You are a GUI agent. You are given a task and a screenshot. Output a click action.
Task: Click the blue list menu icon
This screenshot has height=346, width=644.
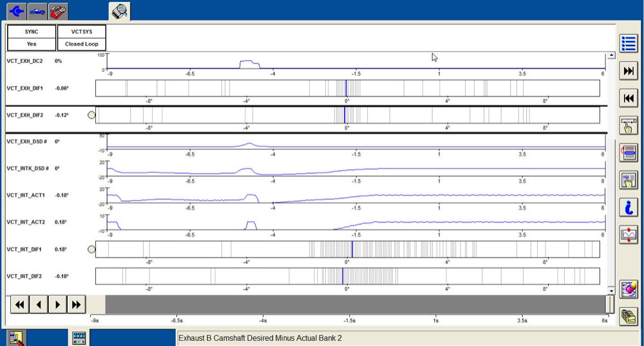pos(628,43)
